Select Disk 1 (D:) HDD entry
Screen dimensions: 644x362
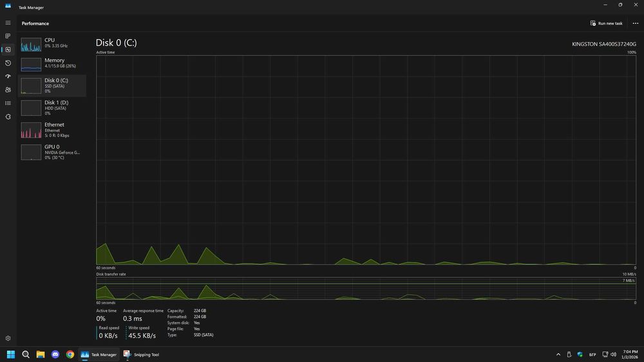point(52,108)
